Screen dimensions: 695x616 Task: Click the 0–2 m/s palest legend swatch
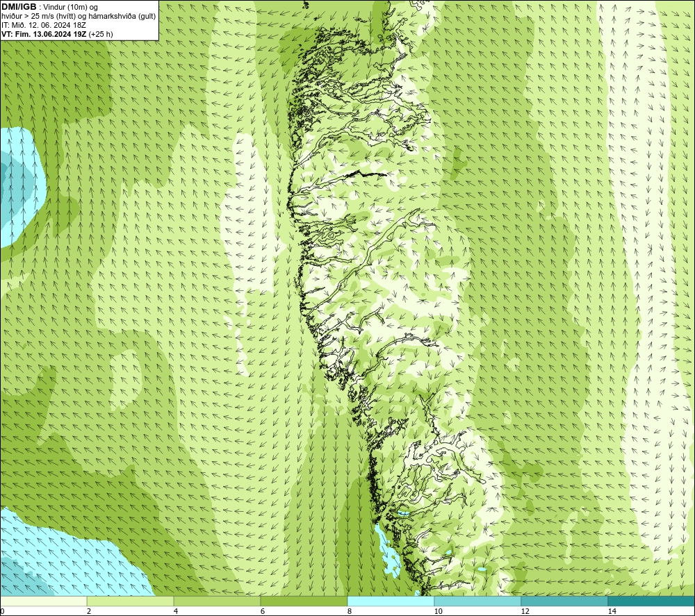(x=43, y=601)
